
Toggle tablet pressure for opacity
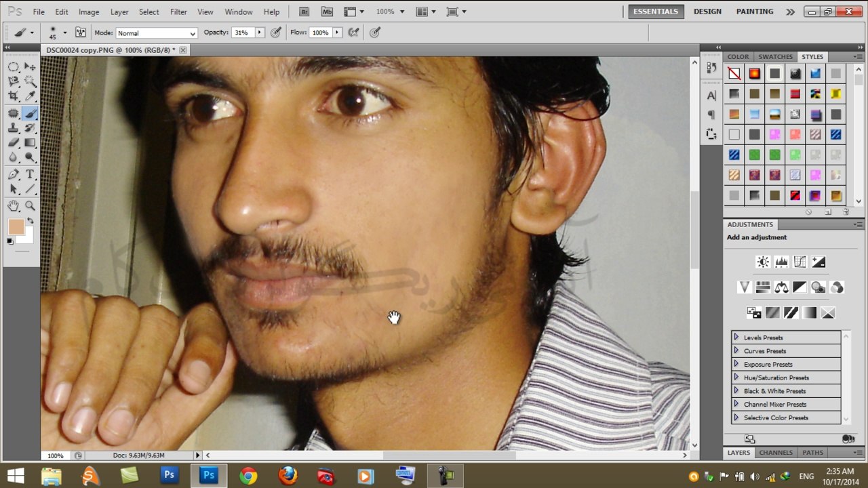click(x=276, y=33)
